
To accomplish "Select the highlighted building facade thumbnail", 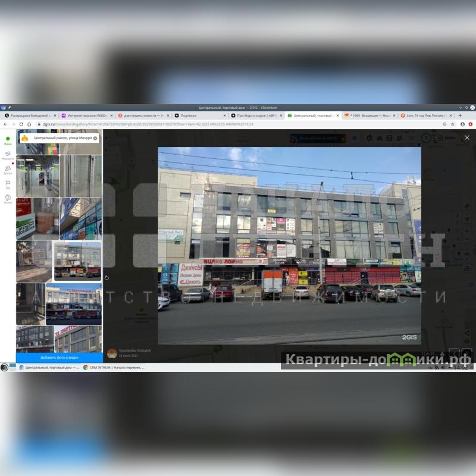I will coord(77,261).
